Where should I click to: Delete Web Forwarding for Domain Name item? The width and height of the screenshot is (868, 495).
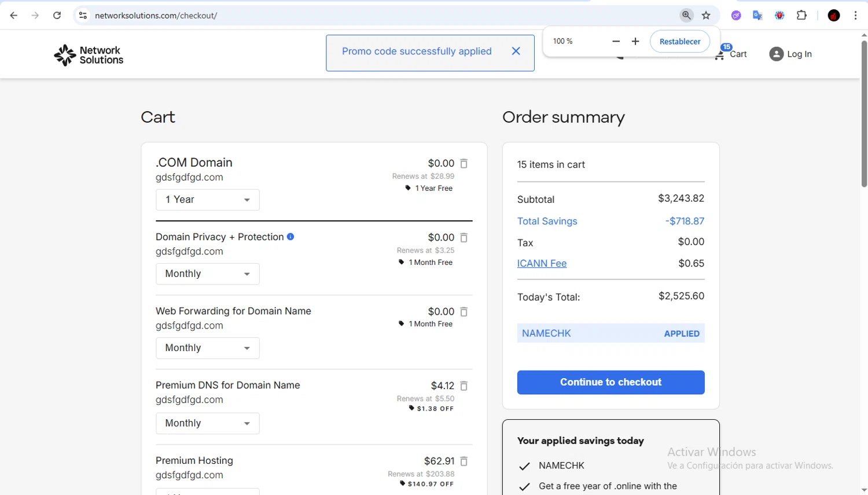click(464, 312)
